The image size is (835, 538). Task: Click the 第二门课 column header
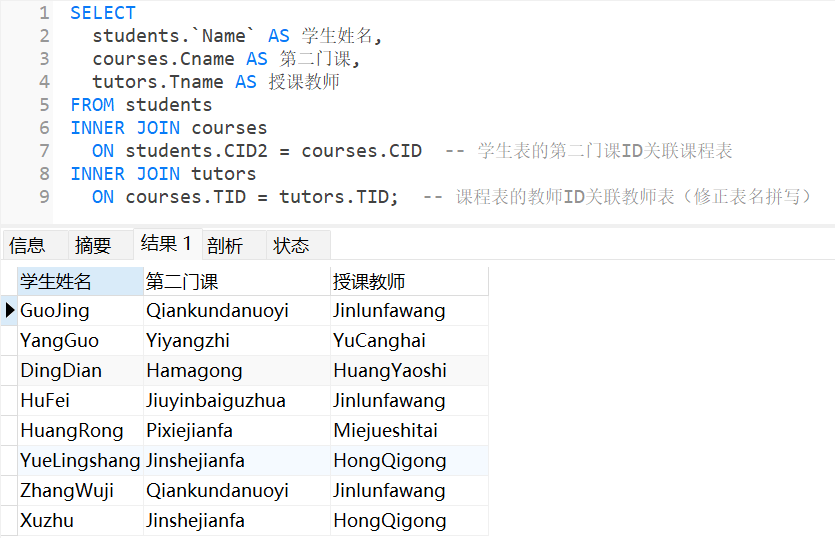pyautogui.click(x=237, y=281)
